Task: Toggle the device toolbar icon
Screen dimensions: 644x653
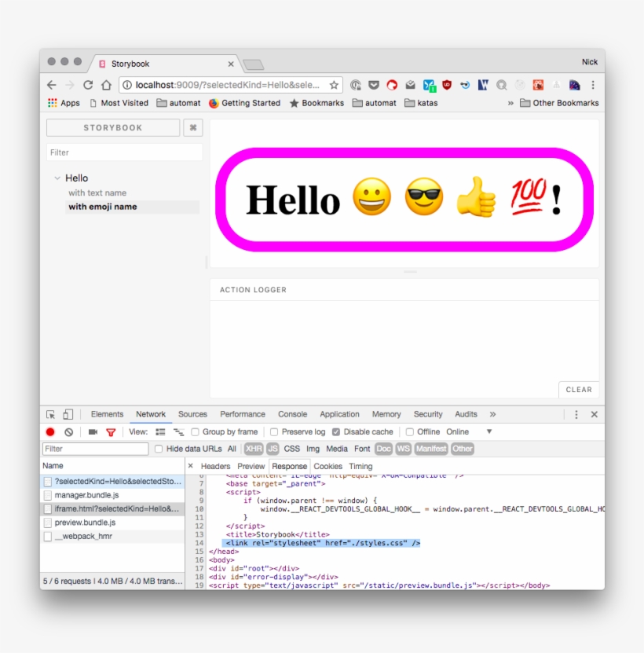Action: (68, 414)
